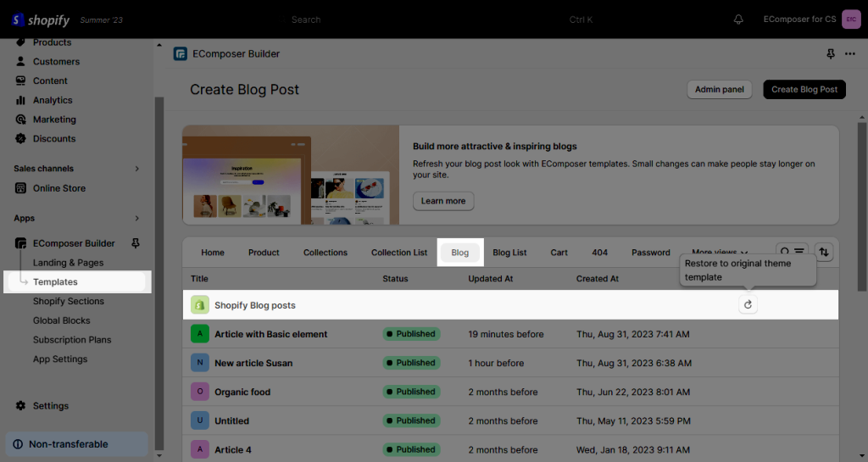
Task: Click the Create Blog Post button
Action: [x=804, y=90]
